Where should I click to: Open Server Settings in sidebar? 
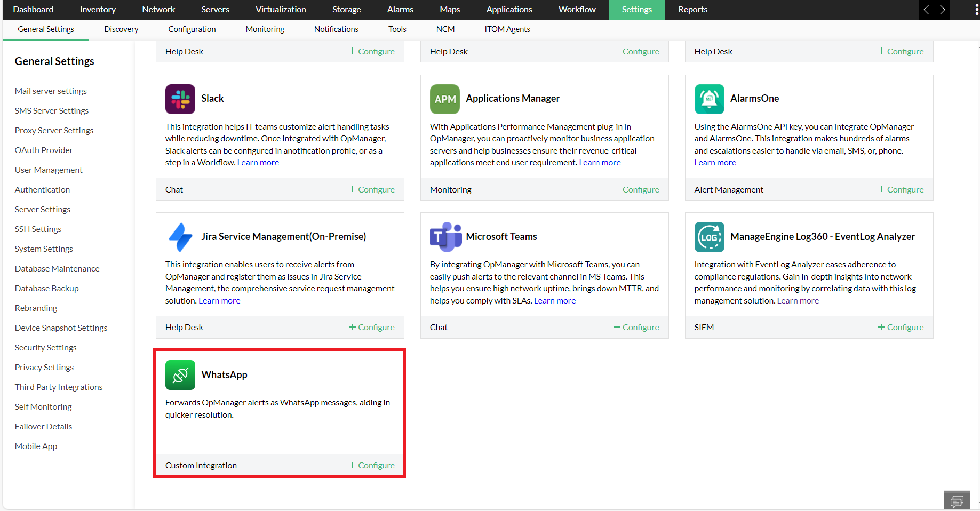pos(43,210)
